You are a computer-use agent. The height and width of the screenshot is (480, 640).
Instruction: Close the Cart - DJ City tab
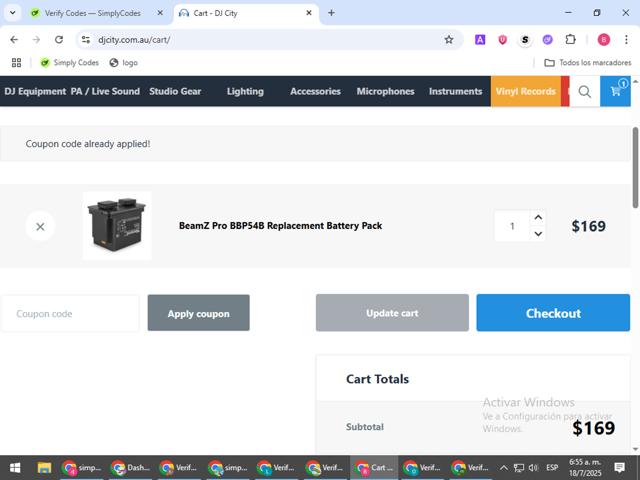click(x=309, y=13)
